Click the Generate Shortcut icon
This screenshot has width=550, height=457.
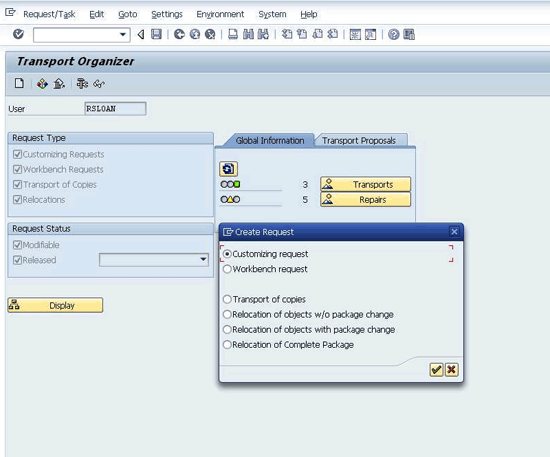pyautogui.click(x=370, y=35)
